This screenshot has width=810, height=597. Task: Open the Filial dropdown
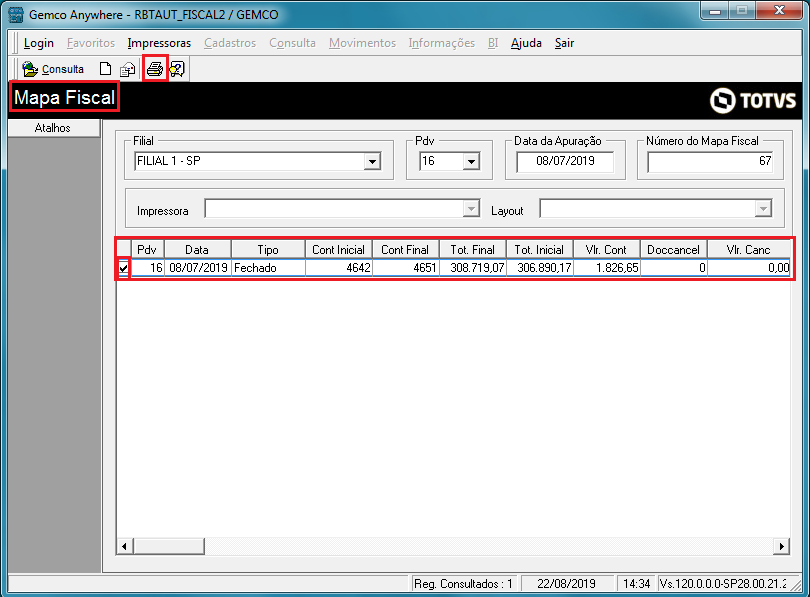(372, 162)
